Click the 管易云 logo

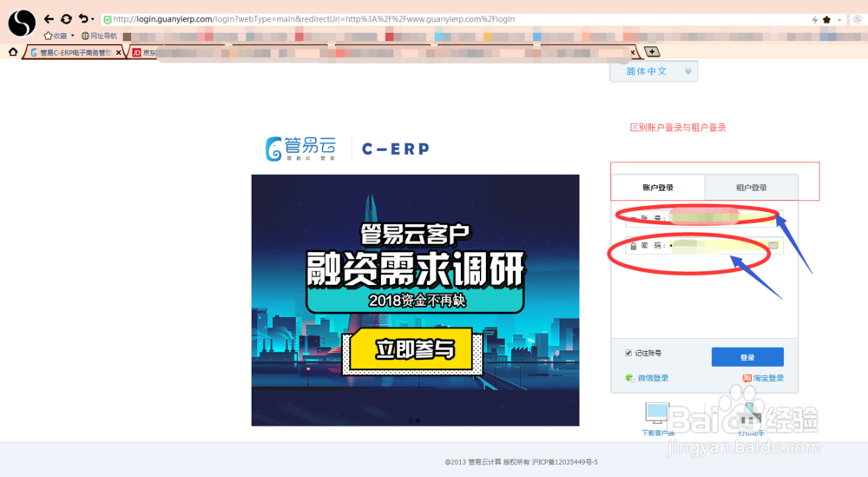click(x=300, y=149)
